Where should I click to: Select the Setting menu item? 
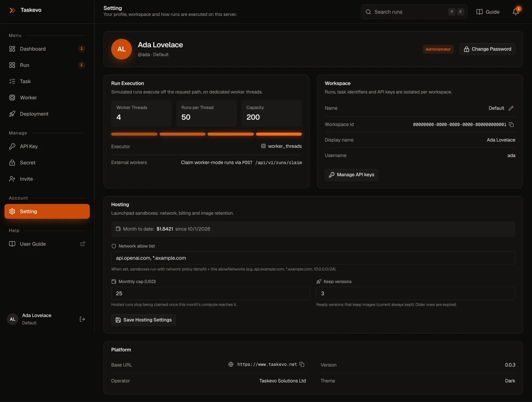(x=47, y=211)
